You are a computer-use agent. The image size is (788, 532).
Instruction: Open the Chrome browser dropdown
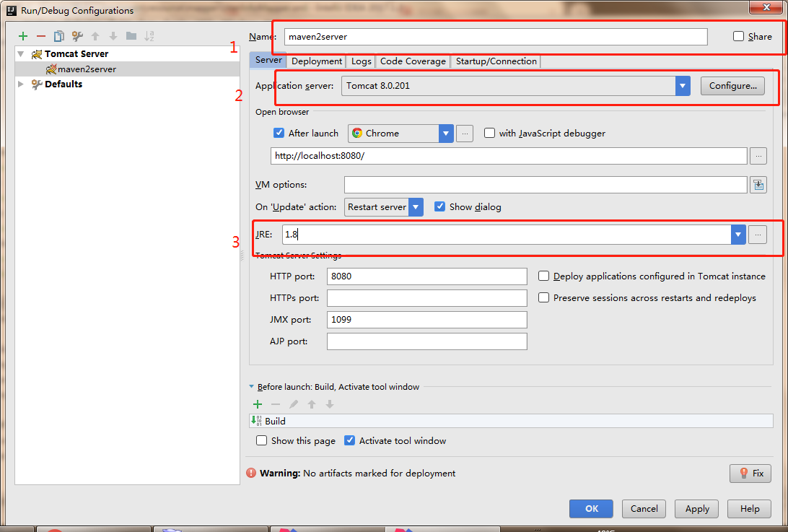coord(446,134)
